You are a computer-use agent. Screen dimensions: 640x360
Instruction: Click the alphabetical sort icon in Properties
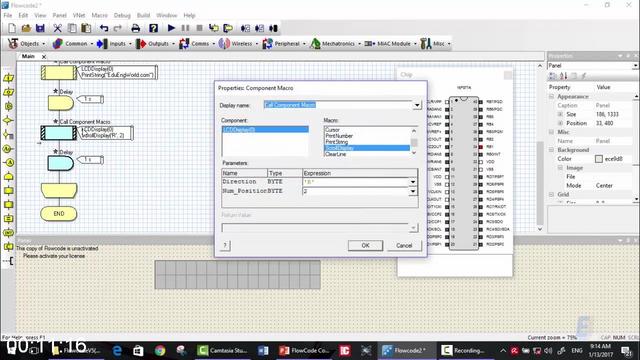[x=563, y=76]
